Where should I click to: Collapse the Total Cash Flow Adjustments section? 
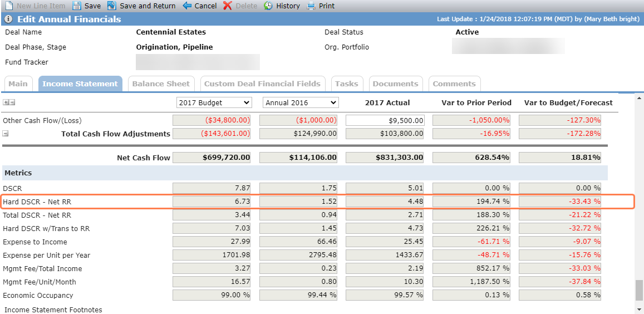coord(6,134)
